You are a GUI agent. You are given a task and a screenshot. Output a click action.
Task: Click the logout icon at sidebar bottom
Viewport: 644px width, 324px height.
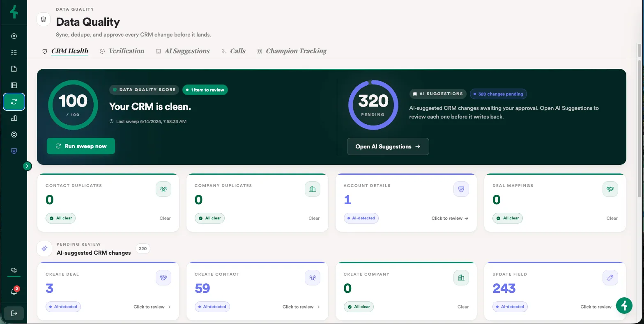pyautogui.click(x=14, y=313)
